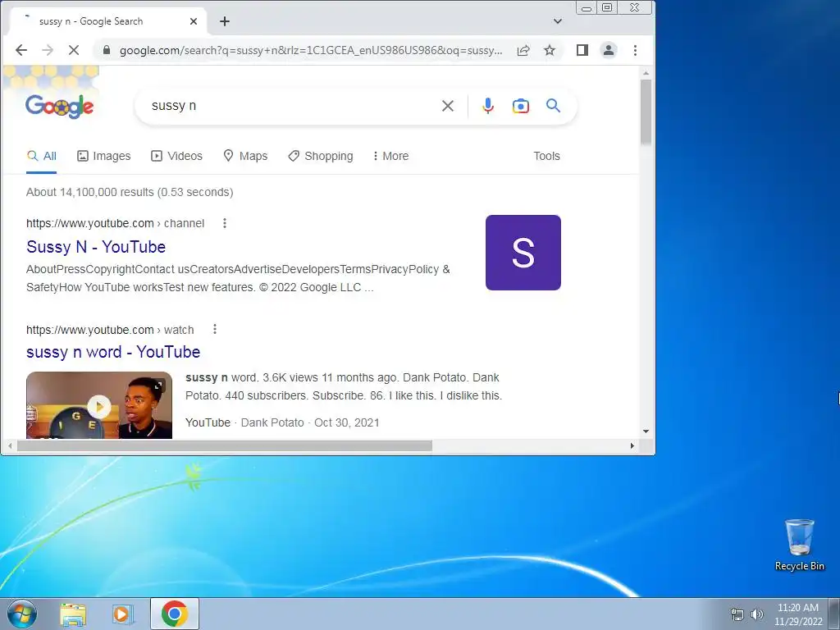Open the Chrome side panel
Image resolution: width=840 pixels, height=630 pixels.
click(x=582, y=50)
